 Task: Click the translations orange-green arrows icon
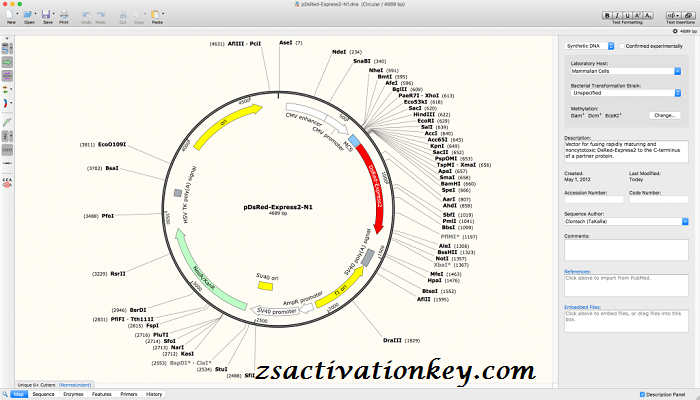click(5, 90)
